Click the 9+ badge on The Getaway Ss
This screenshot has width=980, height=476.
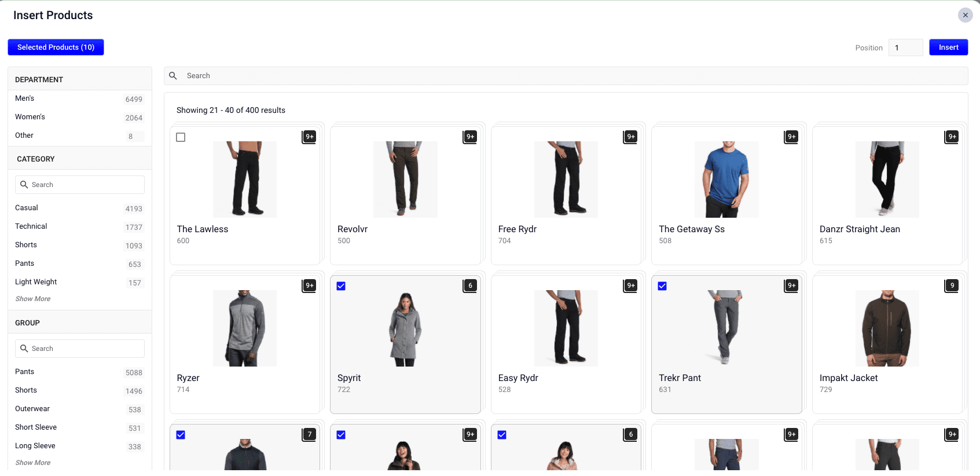(x=792, y=137)
